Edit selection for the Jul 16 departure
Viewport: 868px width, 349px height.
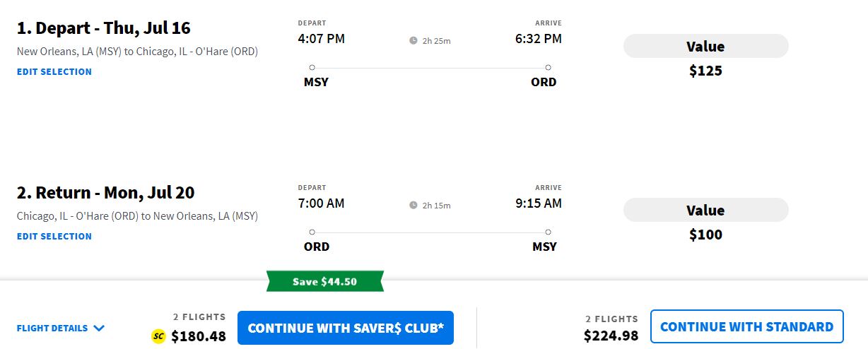click(54, 71)
